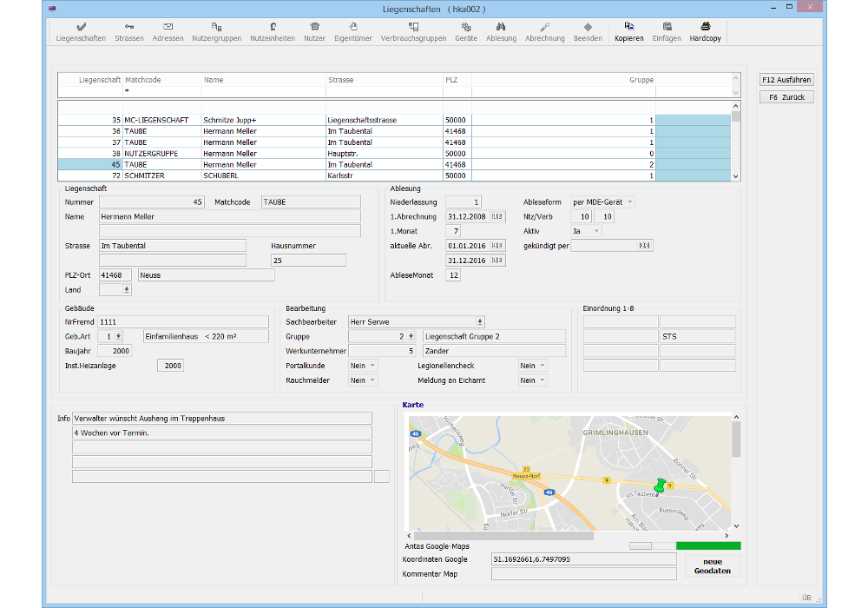Viewport: 868px width, 608px height.
Task: Open Ablesung binoculars icon
Action: (501, 32)
